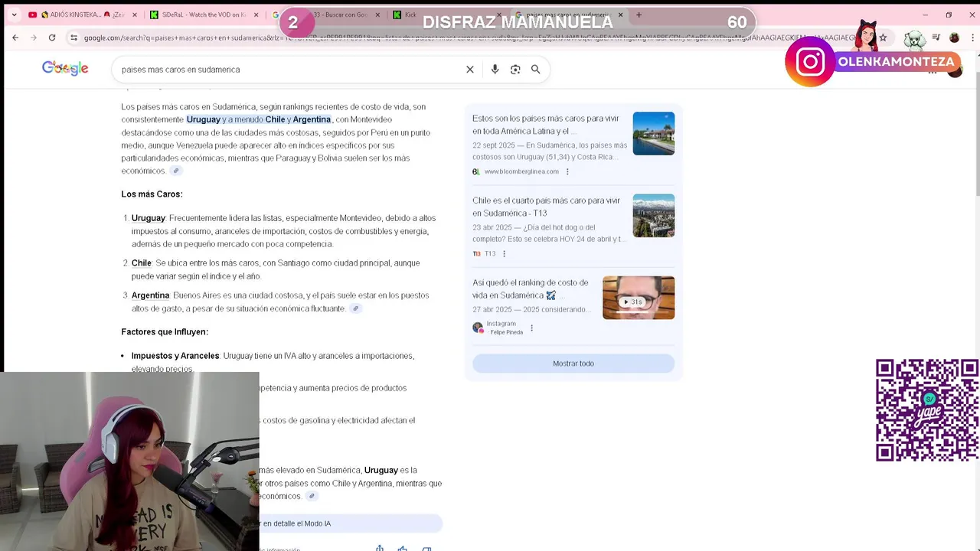Bookmark this page with the star icon
The width and height of the screenshot is (980, 551).
[883, 37]
